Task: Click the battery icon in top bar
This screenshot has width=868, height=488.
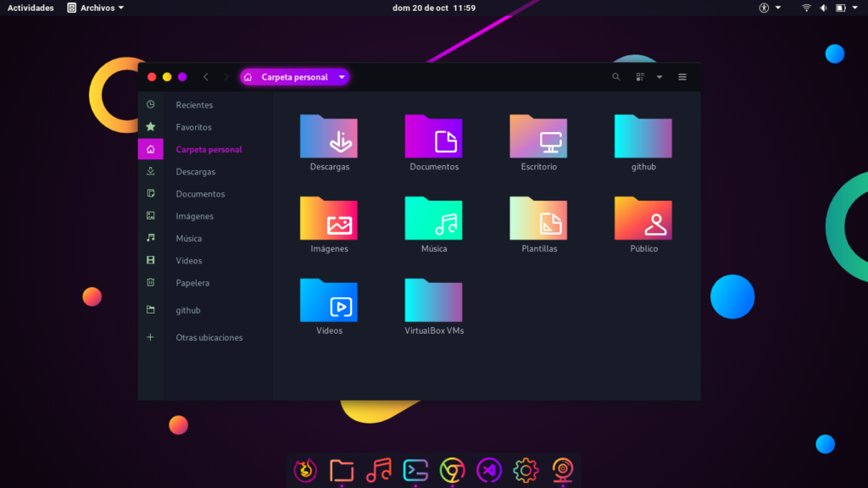Action: click(x=840, y=8)
